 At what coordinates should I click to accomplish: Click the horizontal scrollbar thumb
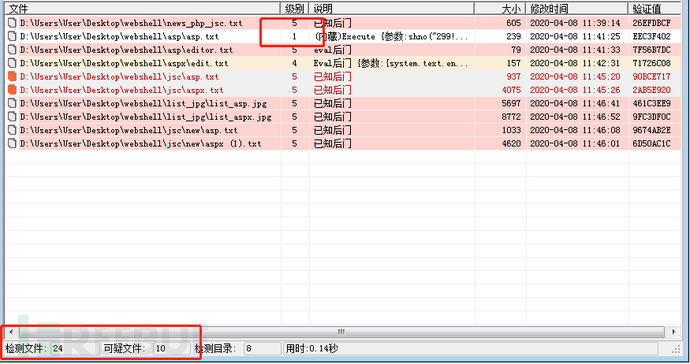click(x=341, y=332)
